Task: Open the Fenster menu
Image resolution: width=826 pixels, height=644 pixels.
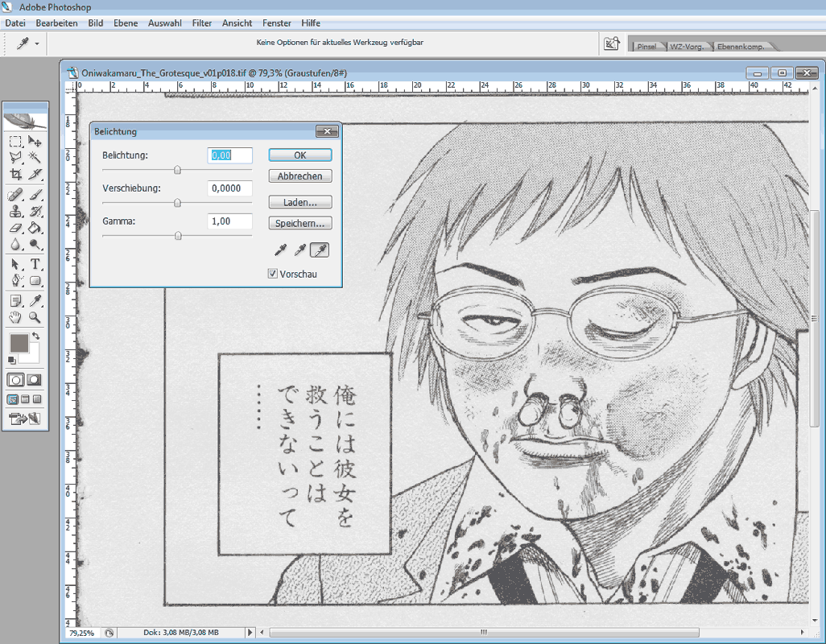Action: pyautogui.click(x=277, y=23)
